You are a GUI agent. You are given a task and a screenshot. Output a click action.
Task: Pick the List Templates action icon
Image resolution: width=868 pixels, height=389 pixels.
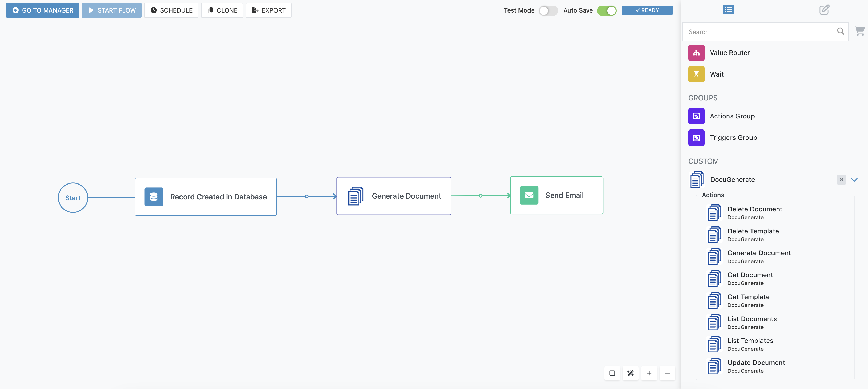(714, 344)
